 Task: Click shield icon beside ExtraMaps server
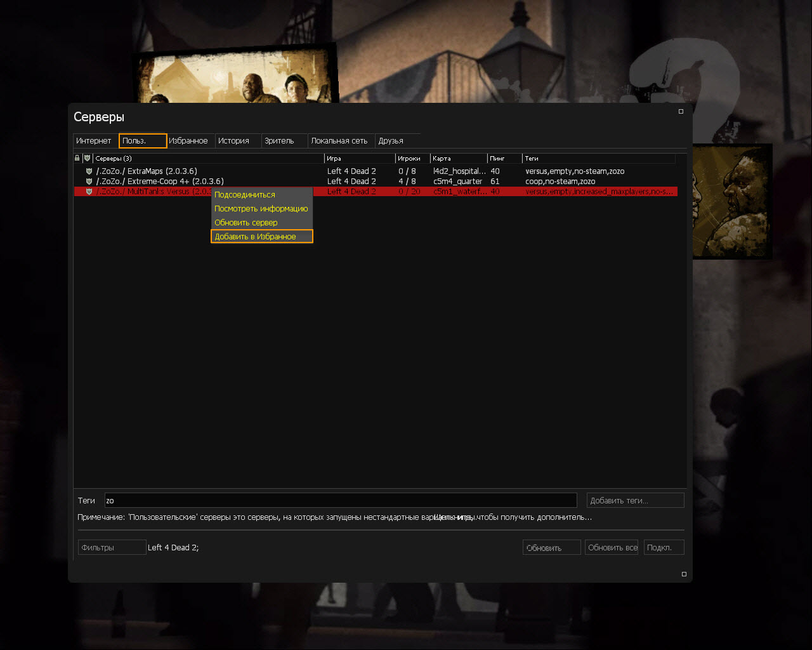tap(89, 171)
